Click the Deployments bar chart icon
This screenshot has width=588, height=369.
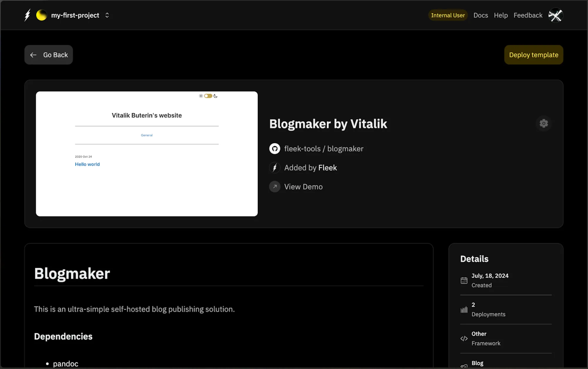point(464,310)
